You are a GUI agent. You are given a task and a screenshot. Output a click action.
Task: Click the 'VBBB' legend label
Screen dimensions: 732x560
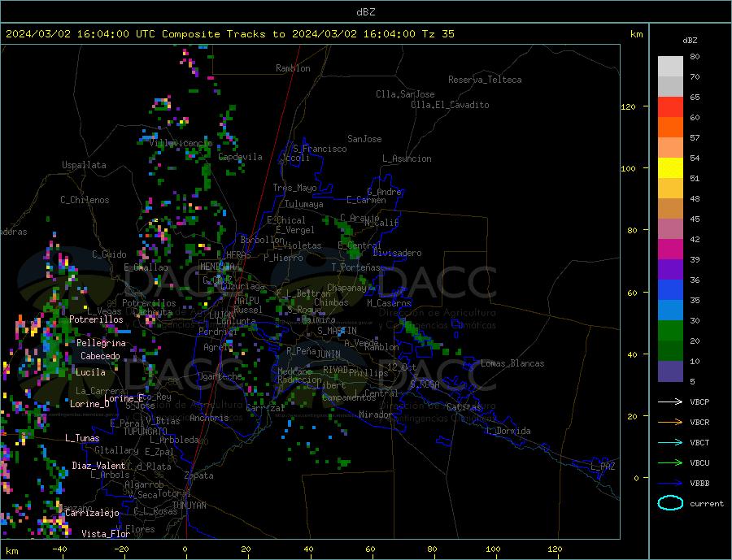[x=699, y=483]
